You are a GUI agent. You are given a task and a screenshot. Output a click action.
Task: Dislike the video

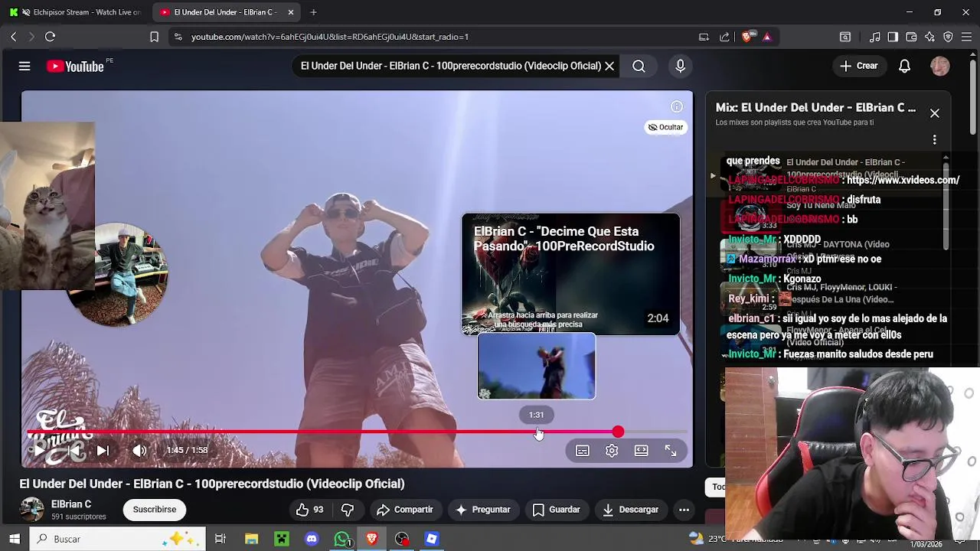(348, 510)
